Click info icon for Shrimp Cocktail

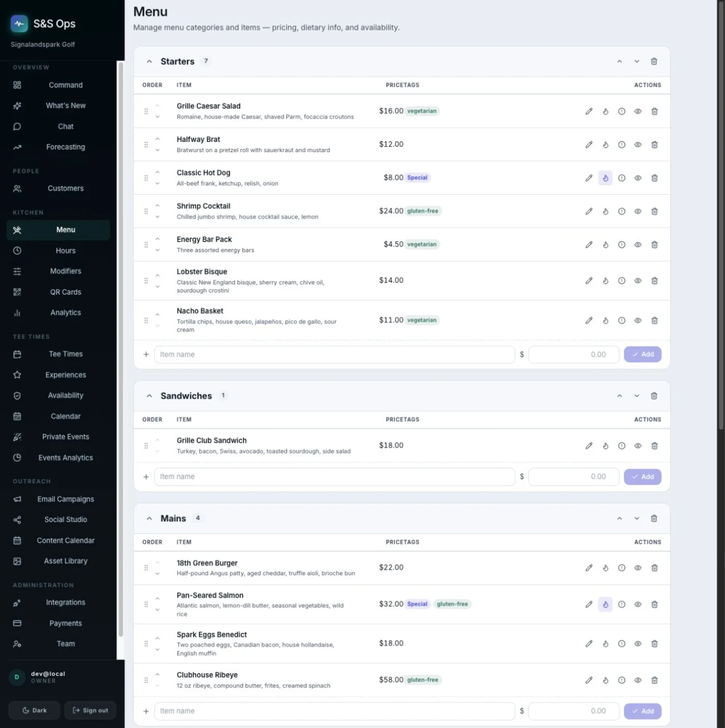click(621, 211)
